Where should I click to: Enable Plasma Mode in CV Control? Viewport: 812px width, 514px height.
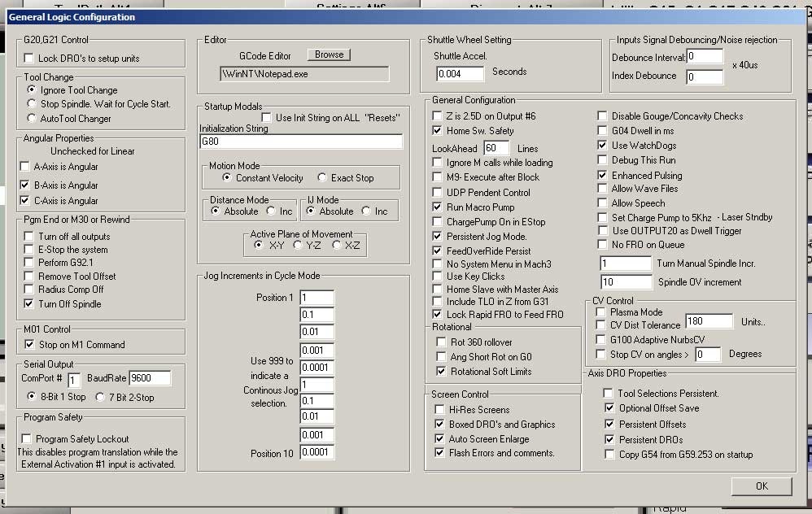601,312
